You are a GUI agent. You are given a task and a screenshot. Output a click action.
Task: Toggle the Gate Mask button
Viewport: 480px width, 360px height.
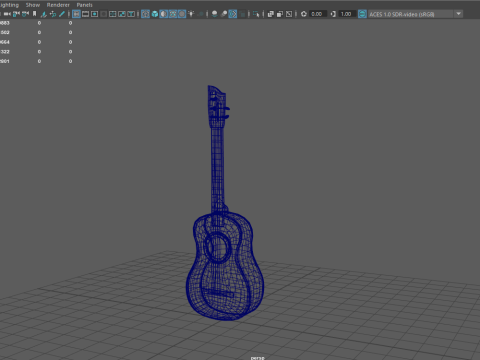tap(104, 14)
